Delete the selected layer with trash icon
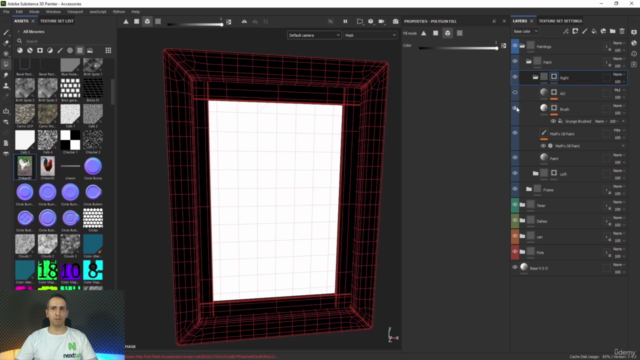640x360 pixels. coord(622,31)
